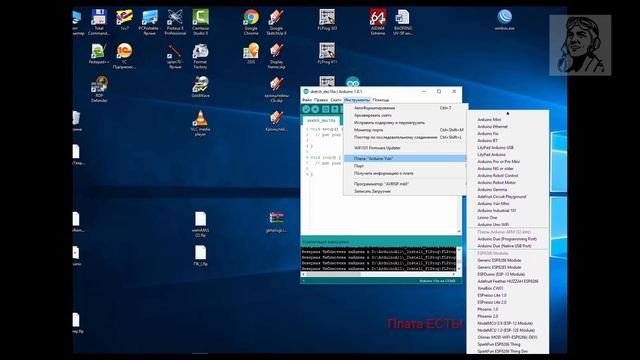
Task: Expand the Порт submenu
Action: (x=404, y=166)
